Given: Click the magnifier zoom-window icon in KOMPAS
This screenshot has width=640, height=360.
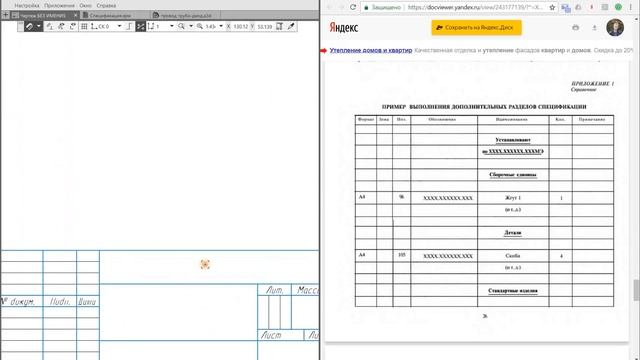Looking at the screenshot, I should click(181, 26).
